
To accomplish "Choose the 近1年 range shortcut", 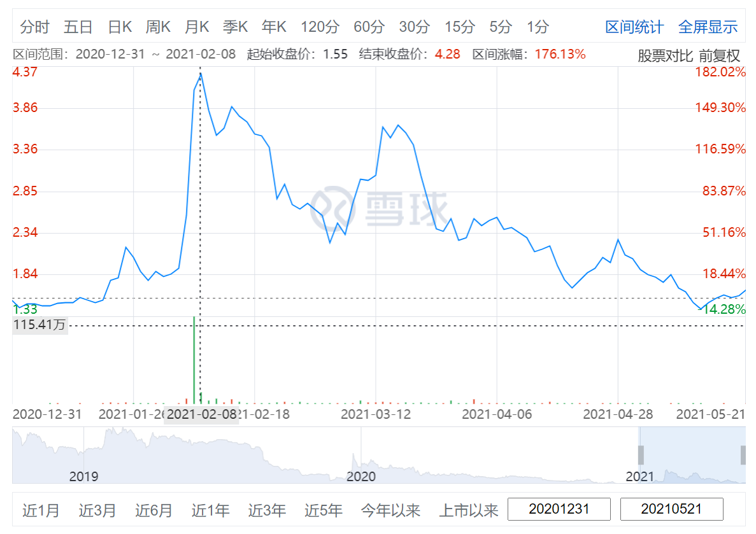I will point(210,510).
